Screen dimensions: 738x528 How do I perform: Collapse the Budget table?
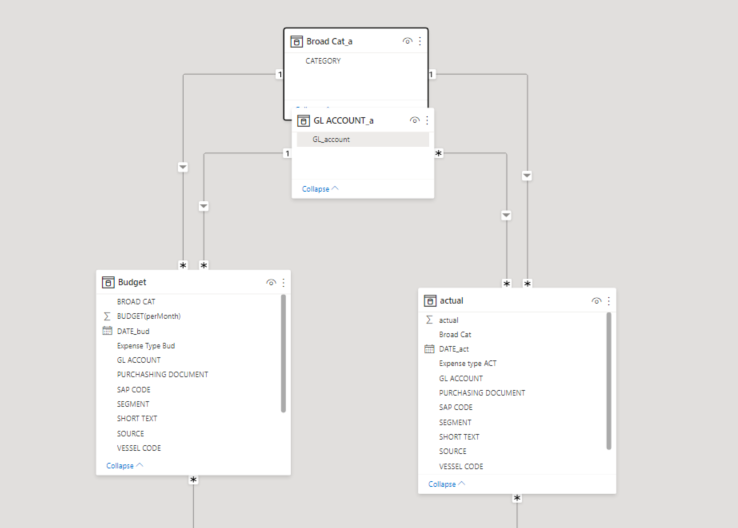pyautogui.click(x=125, y=465)
